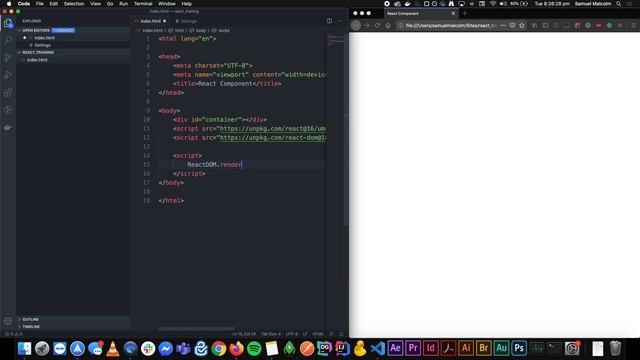Open the editor More Actions ellipsis
The width and height of the screenshot is (640, 360).
pyautogui.click(x=340, y=21)
